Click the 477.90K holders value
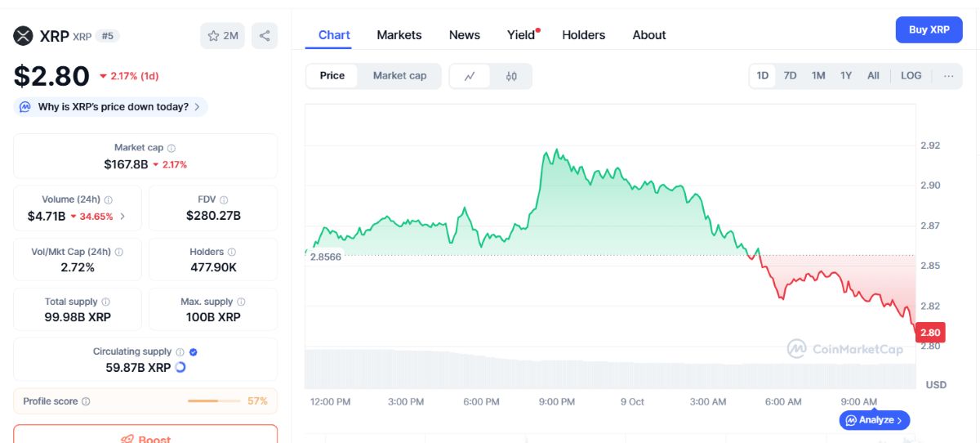The image size is (980, 443). (213, 267)
